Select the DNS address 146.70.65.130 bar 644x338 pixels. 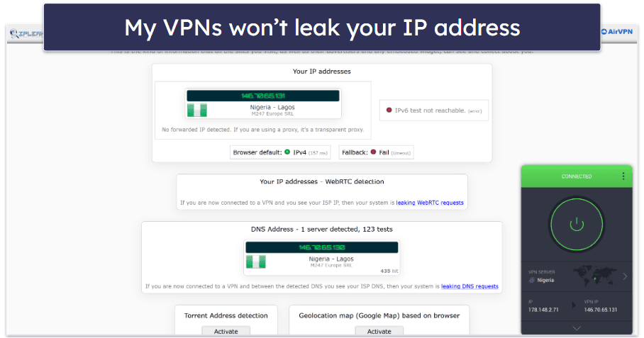[x=321, y=247]
